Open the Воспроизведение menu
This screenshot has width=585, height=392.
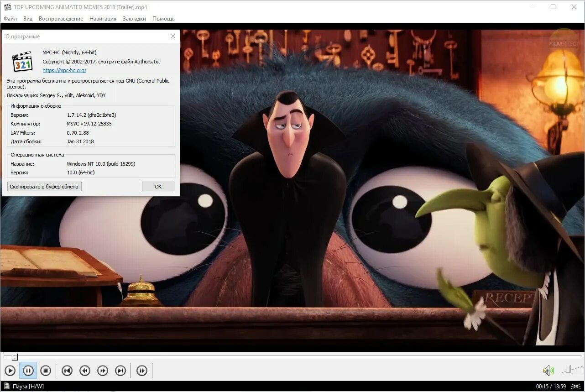[61, 19]
